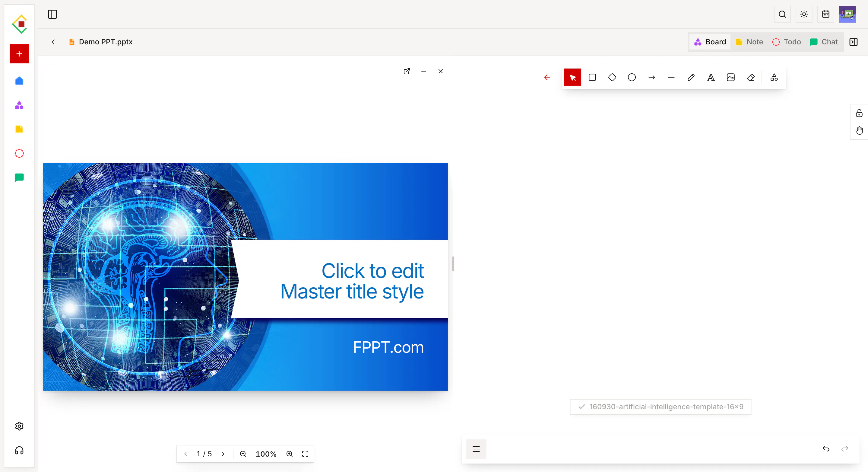Select the Ellipse shape tool
This screenshot has height=472, width=868.
click(632, 77)
